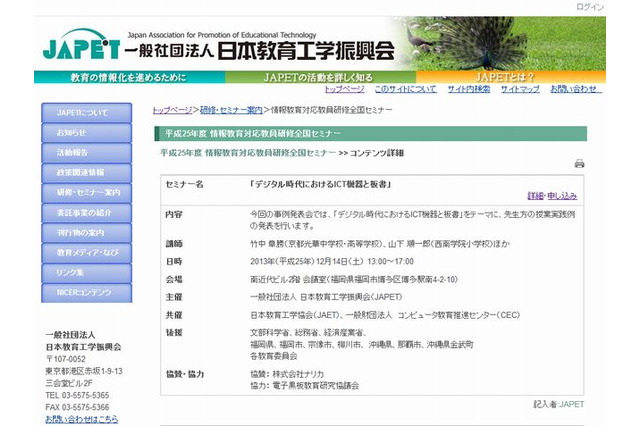640x426 pixels.
Task: Open the ログイン link at the top right
Action: (x=590, y=7)
